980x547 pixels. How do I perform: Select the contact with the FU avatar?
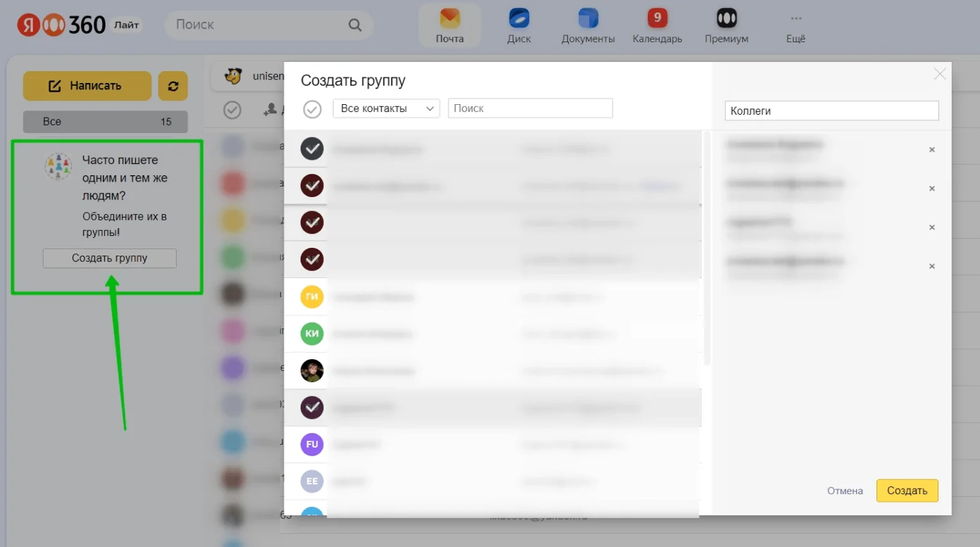(x=312, y=444)
